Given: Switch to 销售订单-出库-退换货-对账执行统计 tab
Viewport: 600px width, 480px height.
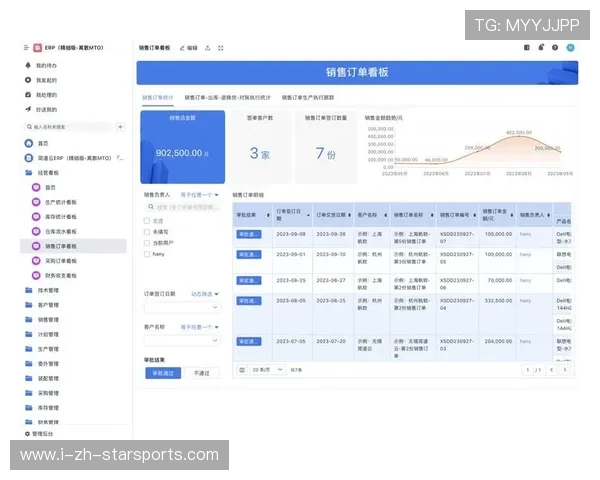Looking at the screenshot, I should 227,98.
